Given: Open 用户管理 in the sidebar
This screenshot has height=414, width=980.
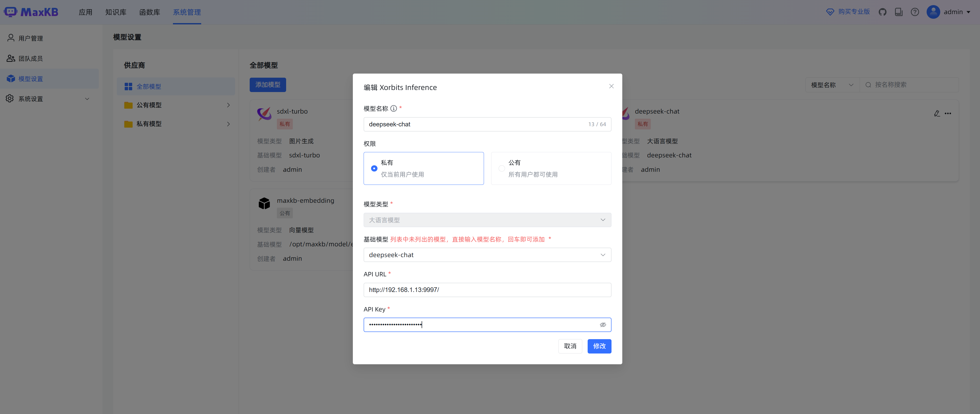Looking at the screenshot, I should (x=50, y=38).
